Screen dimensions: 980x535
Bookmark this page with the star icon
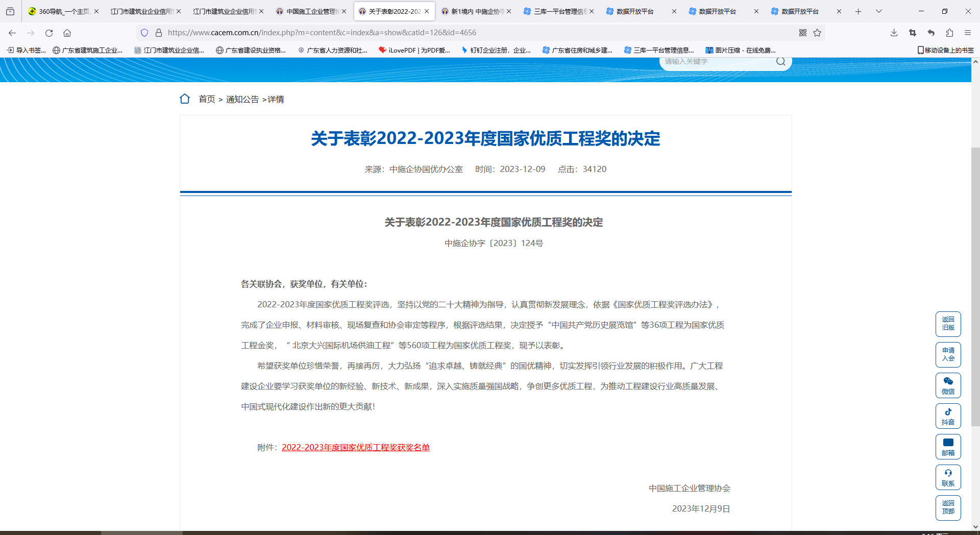tap(817, 33)
